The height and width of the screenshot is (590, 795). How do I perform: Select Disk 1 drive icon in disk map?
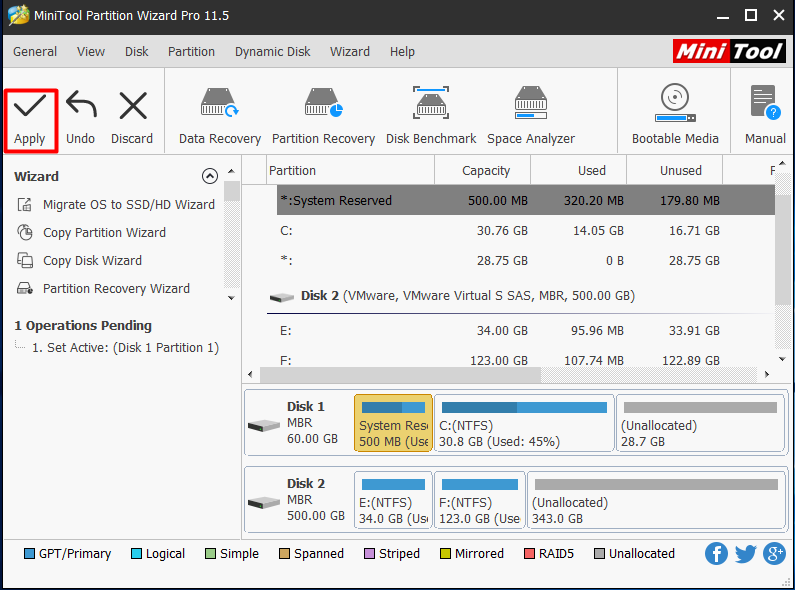(x=264, y=425)
